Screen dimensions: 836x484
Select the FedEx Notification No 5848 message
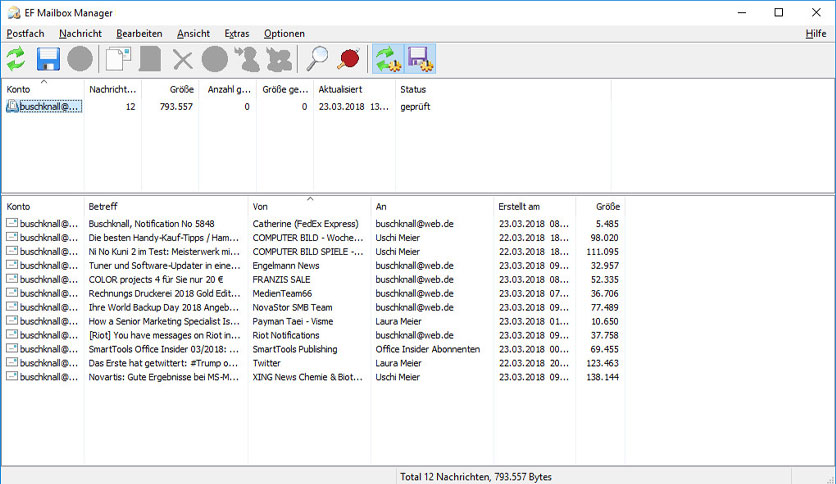coord(164,224)
